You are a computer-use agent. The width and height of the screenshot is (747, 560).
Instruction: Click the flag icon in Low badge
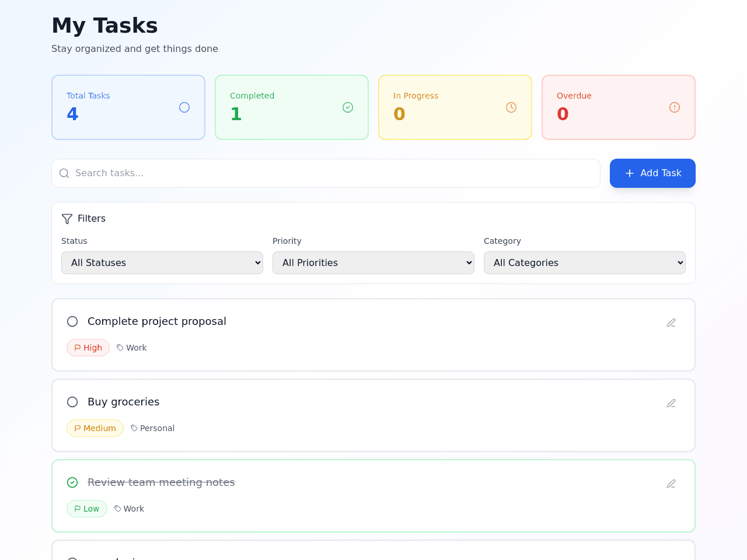pos(78,509)
